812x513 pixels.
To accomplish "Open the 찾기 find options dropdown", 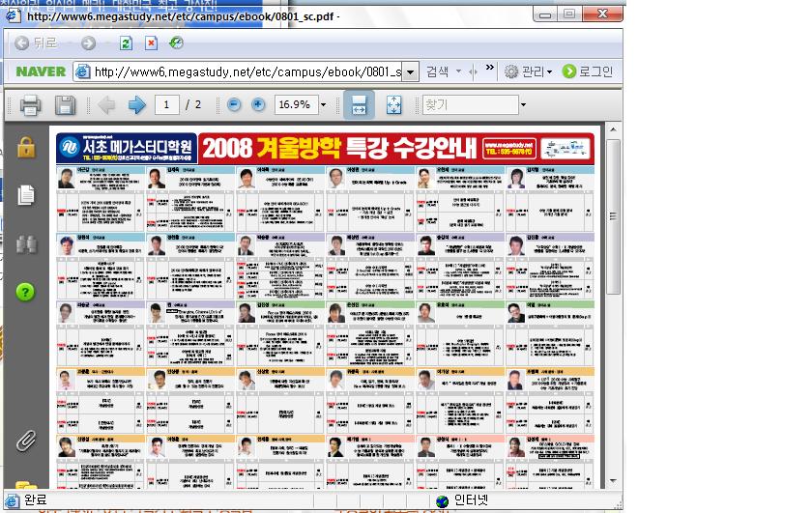I will tap(524, 105).
